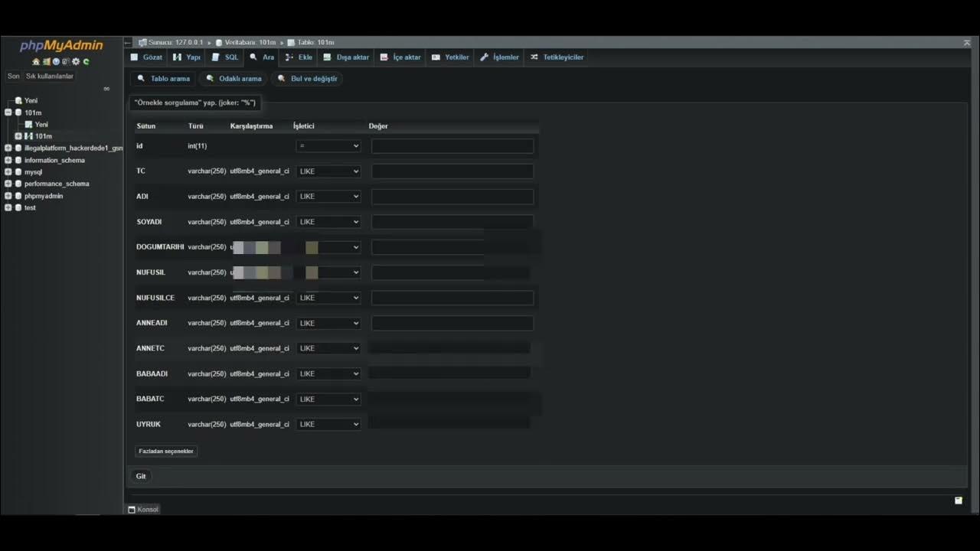The width and height of the screenshot is (980, 551).
Task: Select the Bul ve değiştir sub-tab
Action: click(x=307, y=79)
